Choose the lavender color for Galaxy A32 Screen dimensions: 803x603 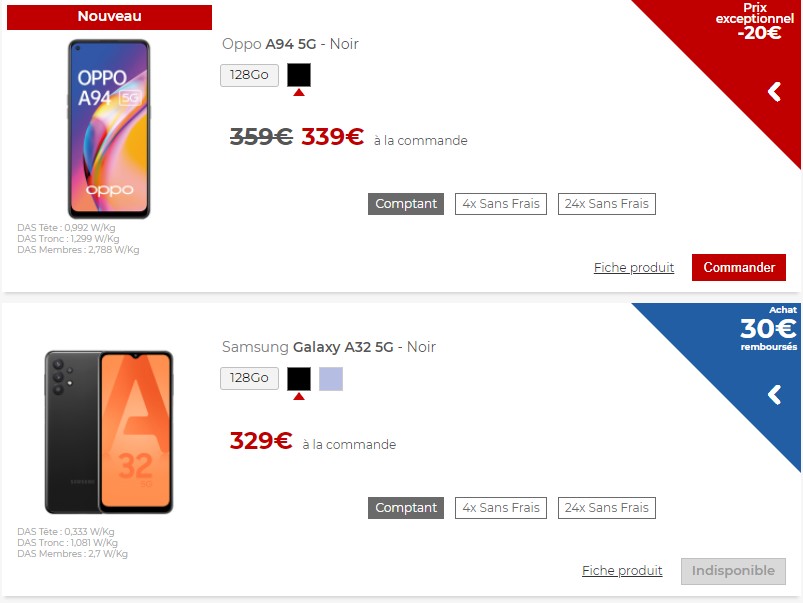coord(331,379)
